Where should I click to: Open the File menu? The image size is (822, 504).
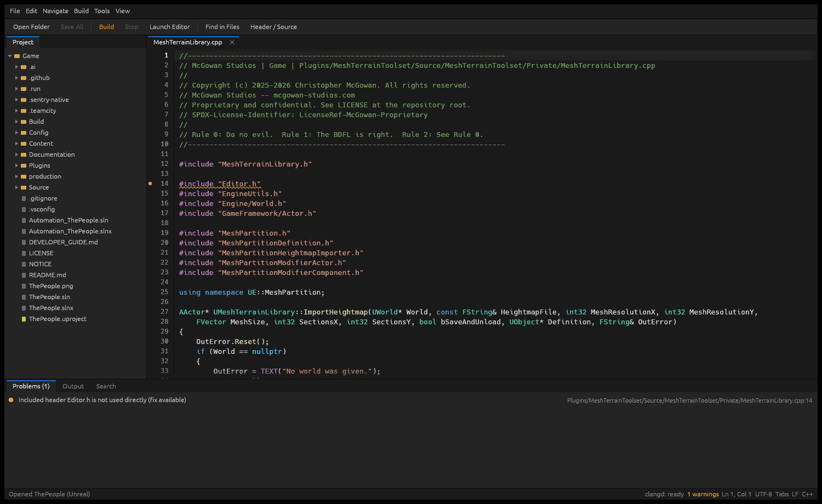click(15, 11)
